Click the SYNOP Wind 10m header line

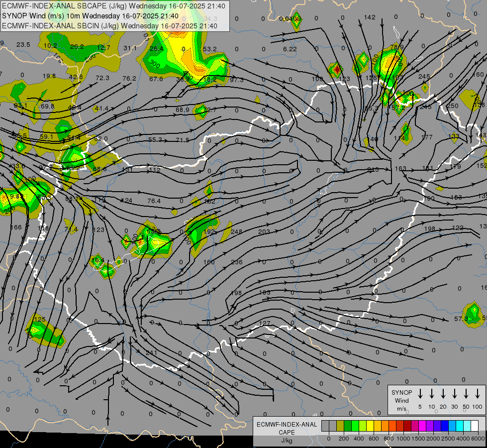(x=90, y=16)
